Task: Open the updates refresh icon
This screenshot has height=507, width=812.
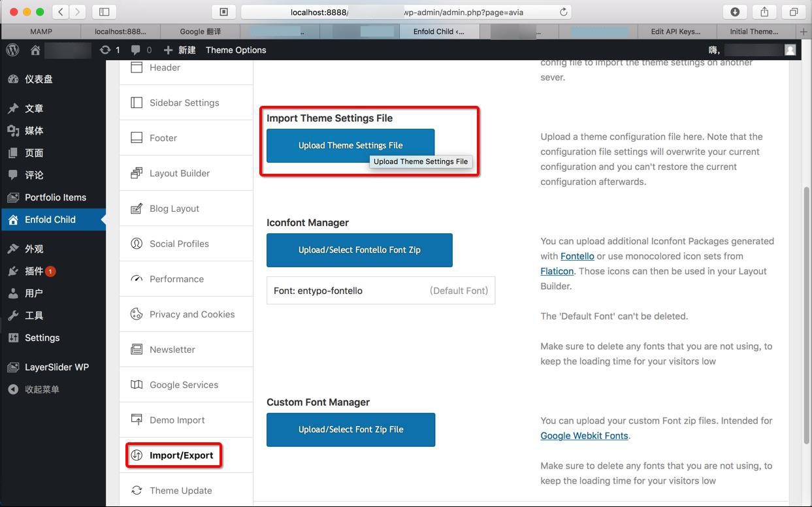Action: point(105,50)
